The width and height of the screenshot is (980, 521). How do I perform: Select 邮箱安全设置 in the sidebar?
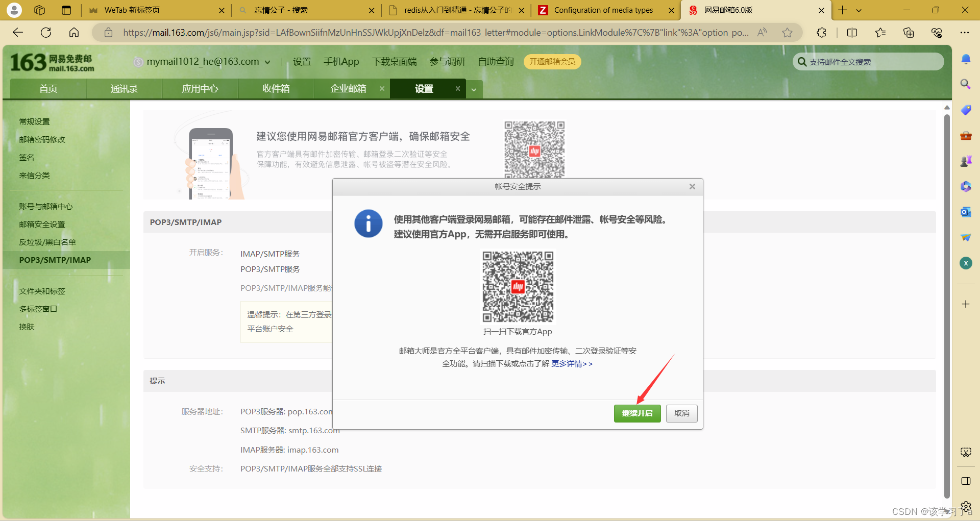point(42,224)
